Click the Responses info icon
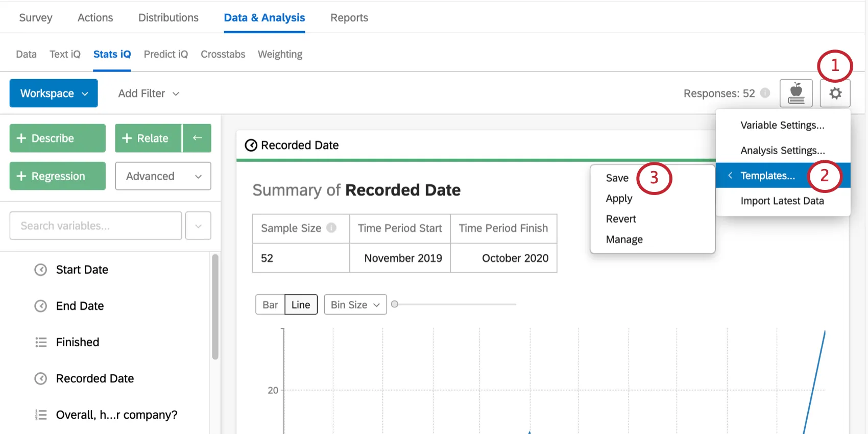Viewport: 868px width, 434px height. [765, 93]
